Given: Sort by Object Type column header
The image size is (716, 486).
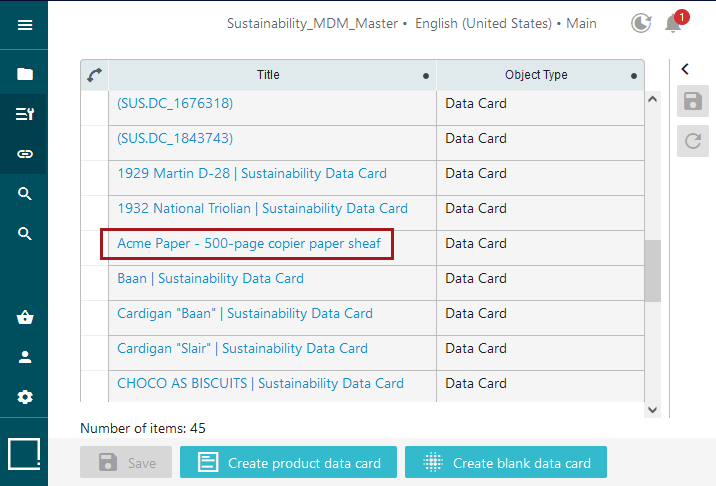Looking at the screenshot, I should point(536,74).
